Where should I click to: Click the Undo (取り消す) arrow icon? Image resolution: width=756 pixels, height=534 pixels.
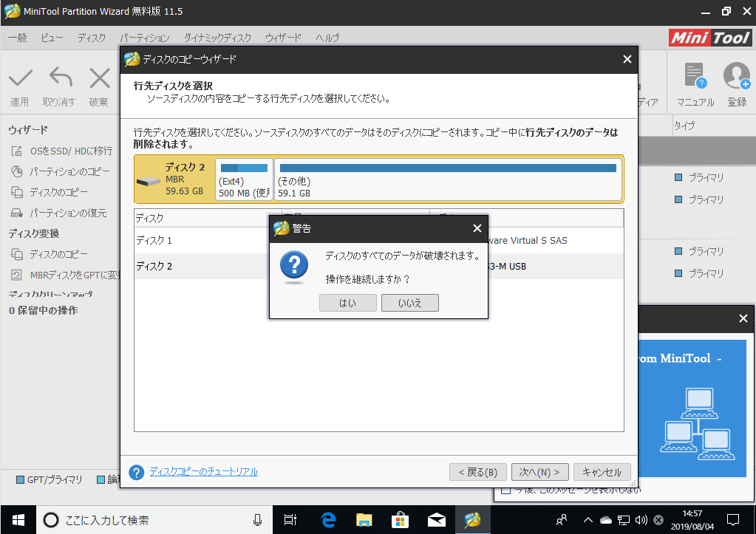[x=59, y=78]
